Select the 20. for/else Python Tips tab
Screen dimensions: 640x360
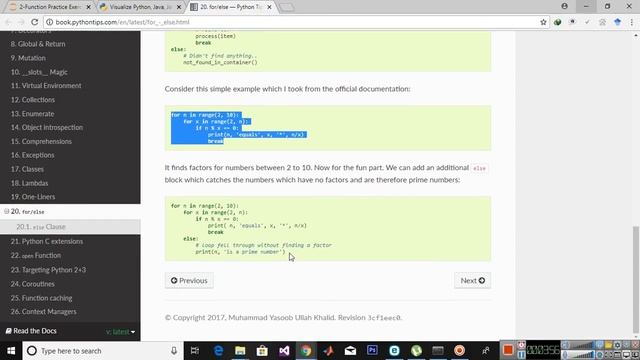231,7
